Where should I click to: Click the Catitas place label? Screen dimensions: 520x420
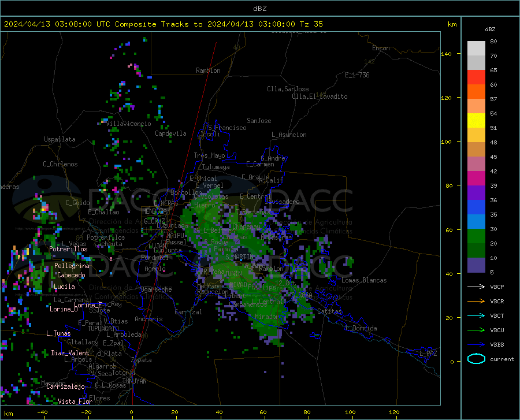(x=330, y=311)
